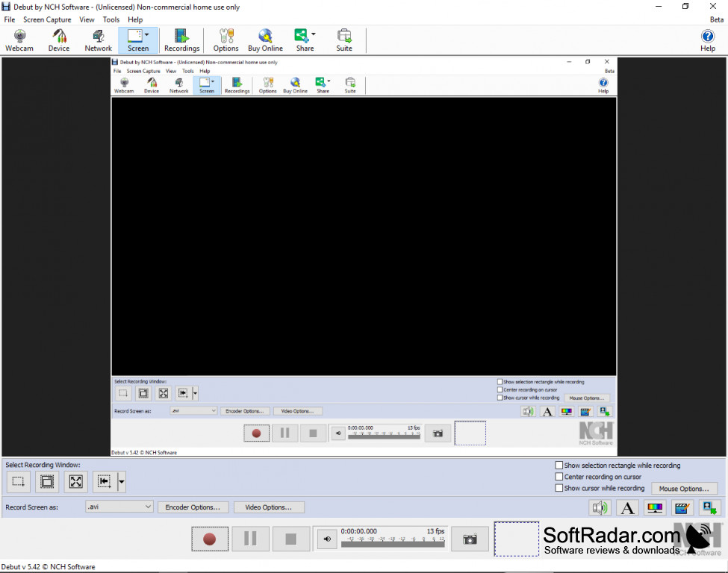Click the 'Debut v 5.42 © NCH Software' status text
Image resolution: width=728 pixels, height=573 pixels.
point(49,567)
